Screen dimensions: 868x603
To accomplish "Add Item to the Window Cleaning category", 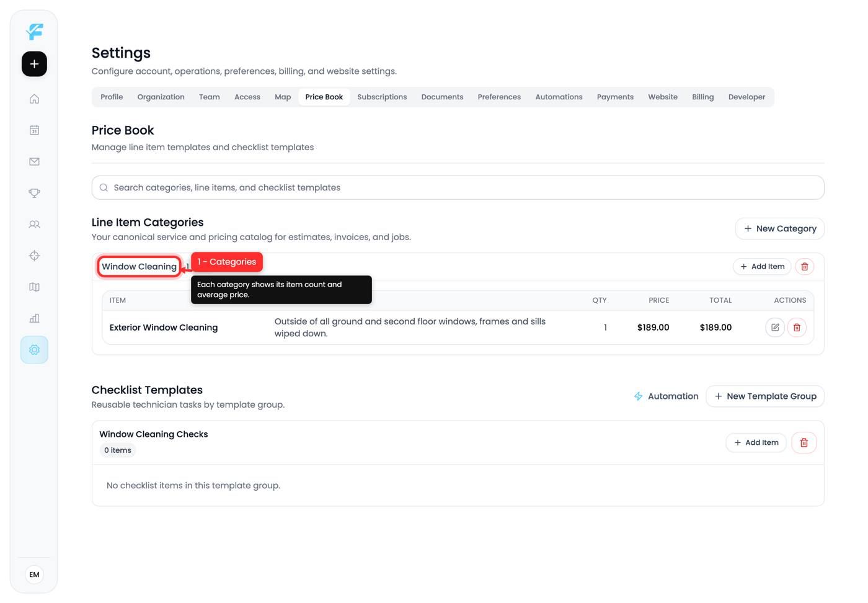I will click(762, 267).
